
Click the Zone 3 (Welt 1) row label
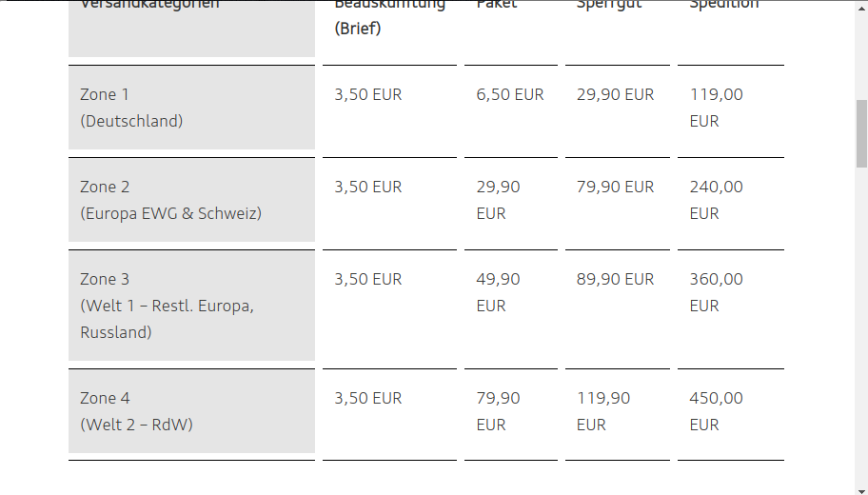[167, 306]
